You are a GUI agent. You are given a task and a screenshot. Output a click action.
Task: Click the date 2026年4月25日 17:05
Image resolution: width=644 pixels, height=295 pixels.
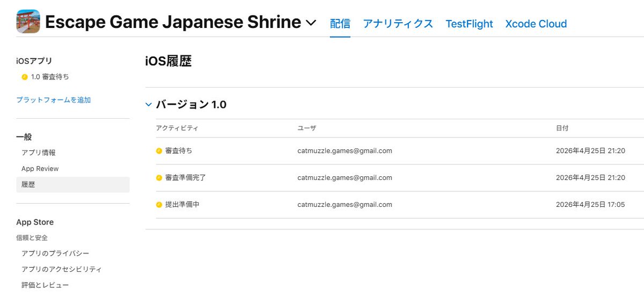coord(590,205)
